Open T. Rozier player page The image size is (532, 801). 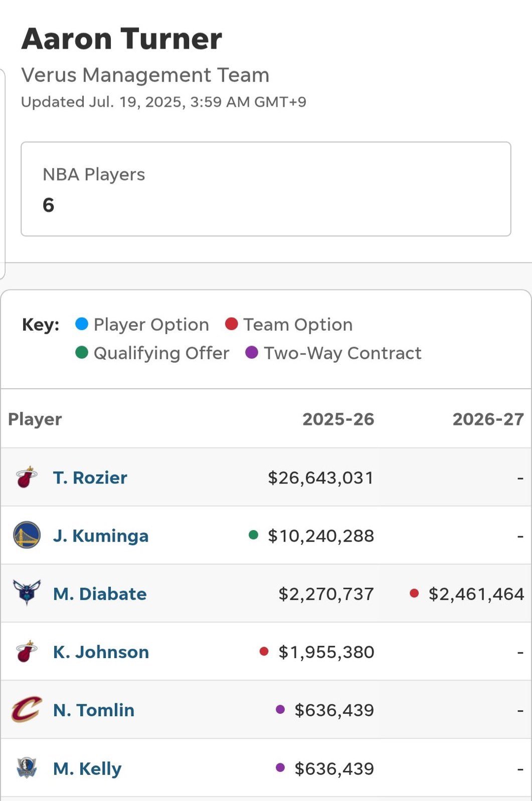pos(90,477)
